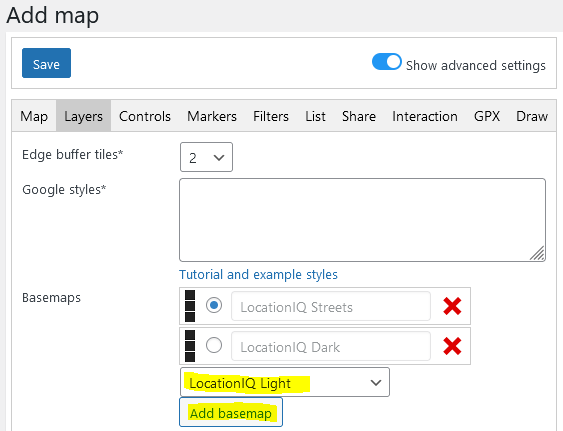This screenshot has width=563, height=431.
Task: Click the Add basemap button
Action: pos(231,412)
